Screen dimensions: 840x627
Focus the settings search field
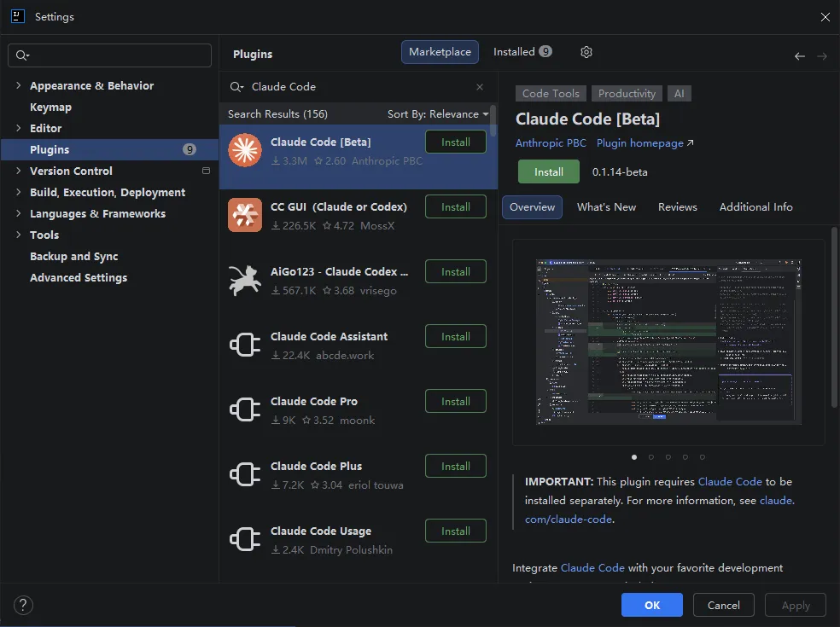point(110,55)
